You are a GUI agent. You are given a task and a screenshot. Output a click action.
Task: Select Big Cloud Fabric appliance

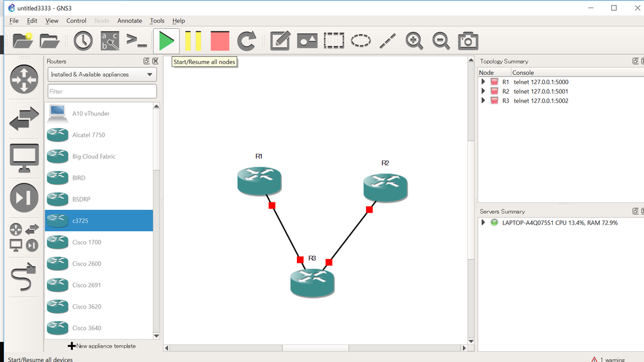click(99, 156)
